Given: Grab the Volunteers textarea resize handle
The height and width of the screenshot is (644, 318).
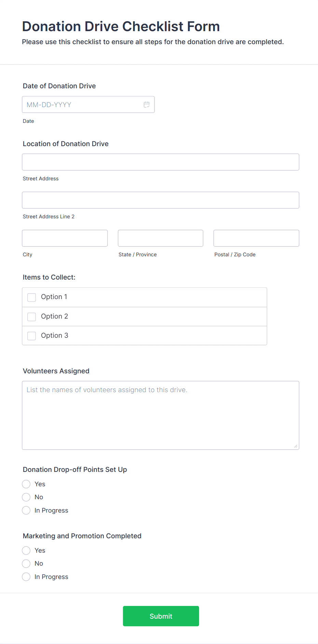Looking at the screenshot, I should (x=296, y=446).
